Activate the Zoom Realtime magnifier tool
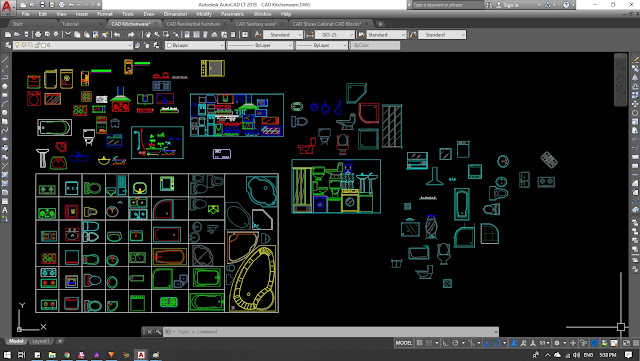This screenshot has height=361, width=640. click(x=157, y=35)
